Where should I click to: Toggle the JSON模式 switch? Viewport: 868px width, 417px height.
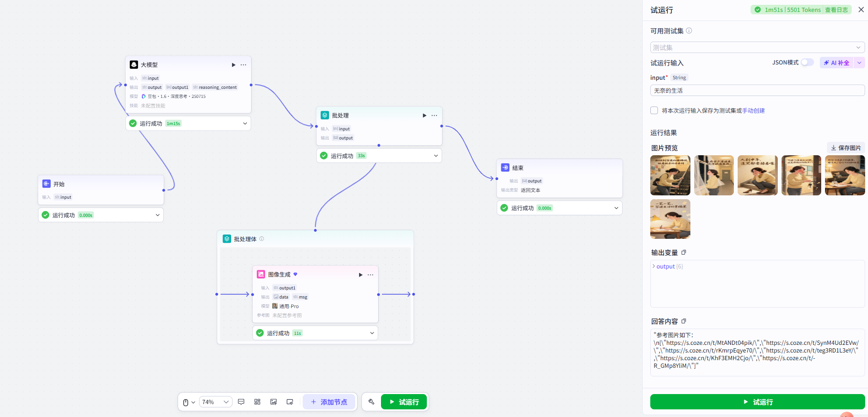pyautogui.click(x=807, y=63)
